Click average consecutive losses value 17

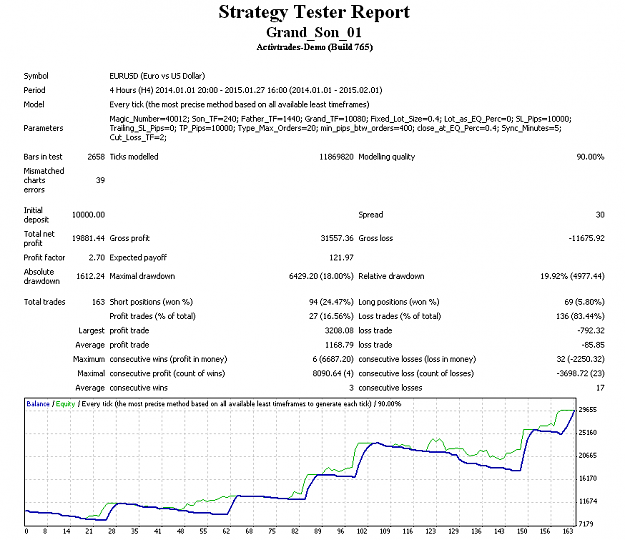(x=600, y=388)
